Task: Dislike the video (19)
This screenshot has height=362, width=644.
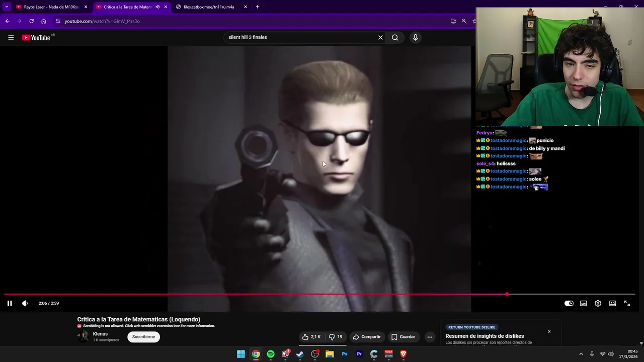Action: click(x=336, y=337)
